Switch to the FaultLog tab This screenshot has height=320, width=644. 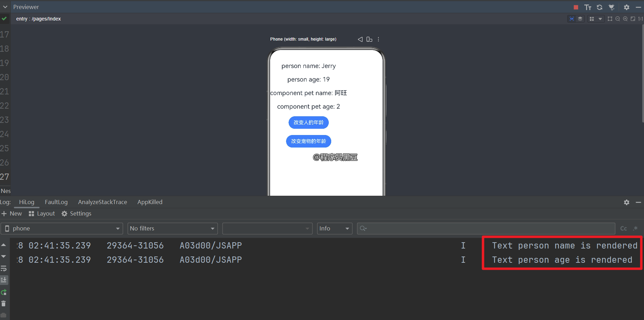56,202
